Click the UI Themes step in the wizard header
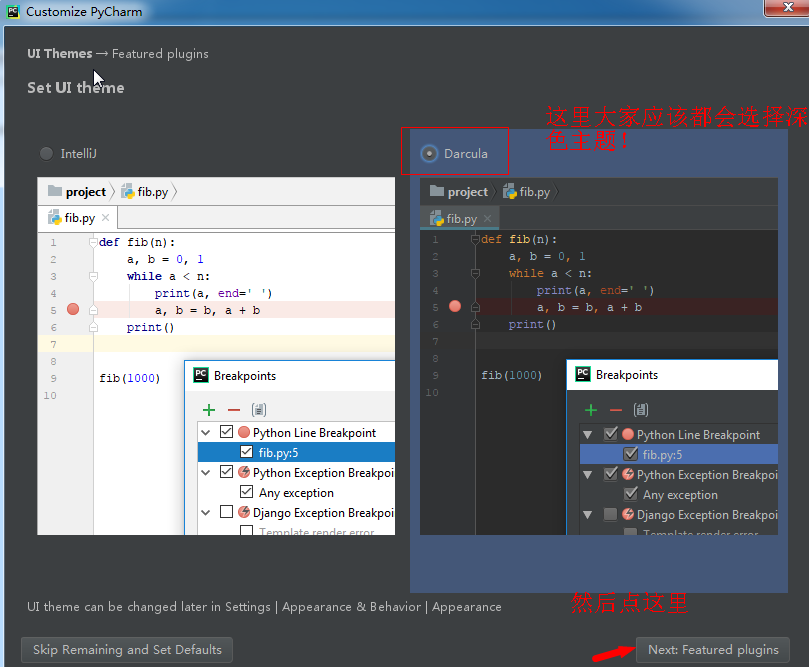The image size is (809, 667). point(60,54)
